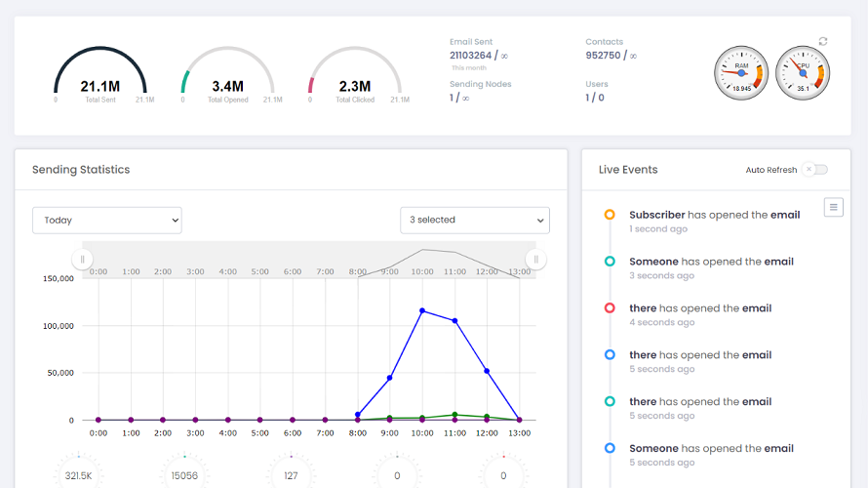
Task: Click the red marker in Live Events
Action: (610, 308)
